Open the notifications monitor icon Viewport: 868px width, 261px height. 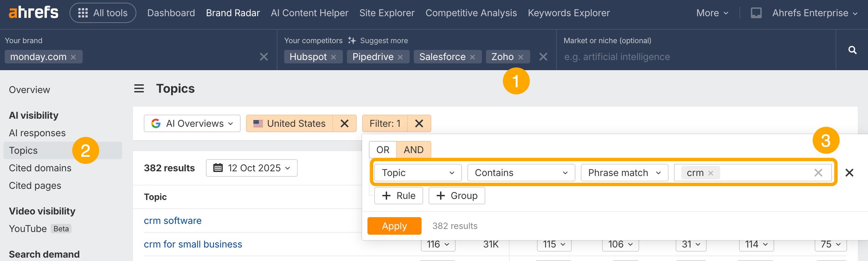click(756, 13)
